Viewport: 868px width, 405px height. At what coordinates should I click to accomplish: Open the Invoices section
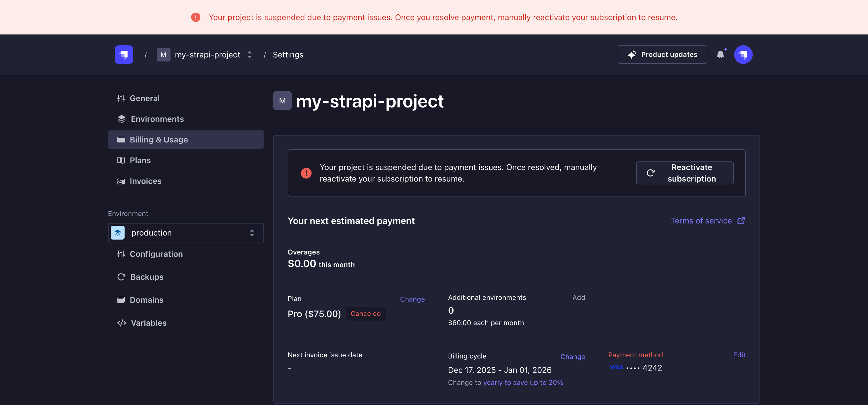tap(145, 181)
